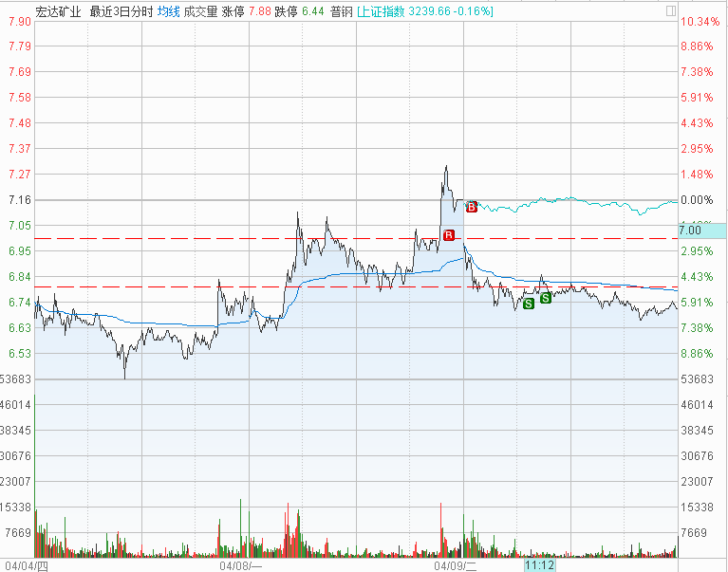Click the 11:12 time cursor label
This screenshot has width=728, height=572.
point(538,565)
